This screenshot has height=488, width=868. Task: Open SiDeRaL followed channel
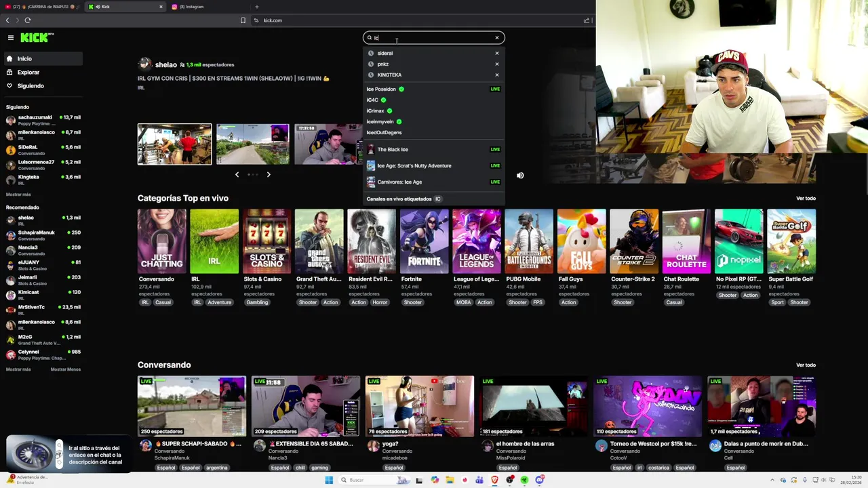click(x=43, y=150)
